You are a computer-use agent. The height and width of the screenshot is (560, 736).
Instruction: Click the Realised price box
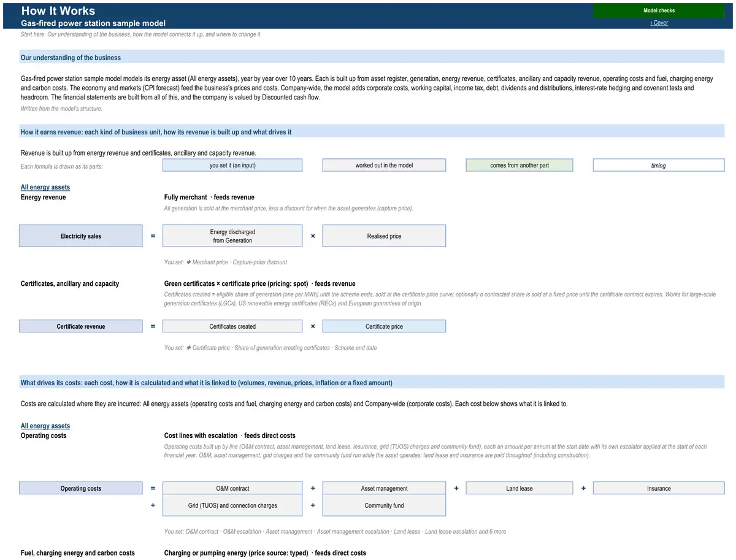click(x=384, y=236)
